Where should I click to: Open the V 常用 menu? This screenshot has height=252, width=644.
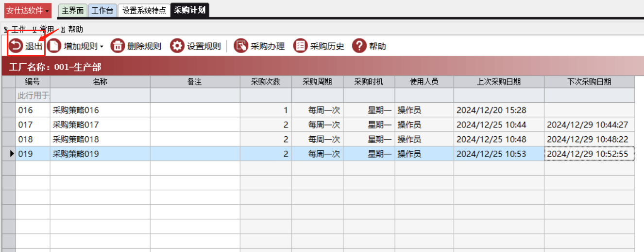43,29
